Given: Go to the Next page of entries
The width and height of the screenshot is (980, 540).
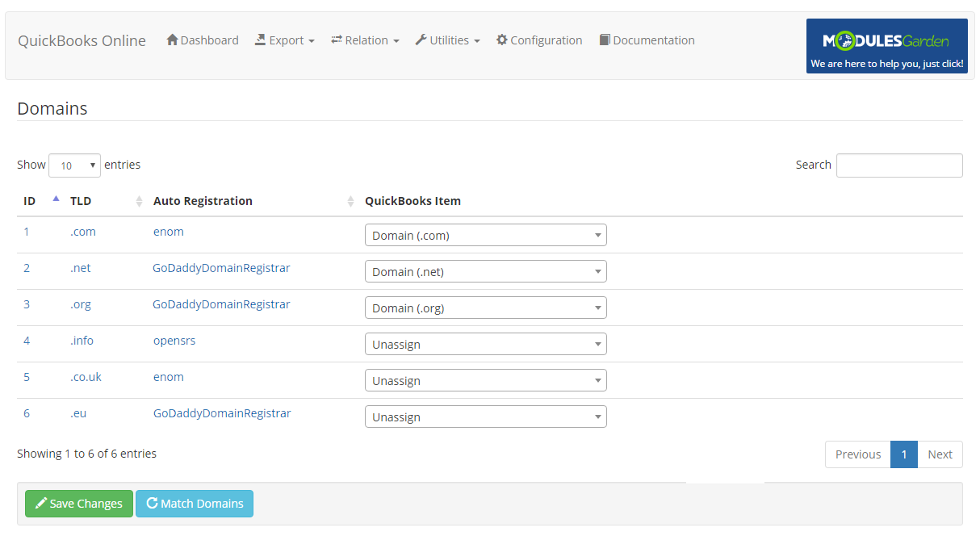Looking at the screenshot, I should click(940, 454).
